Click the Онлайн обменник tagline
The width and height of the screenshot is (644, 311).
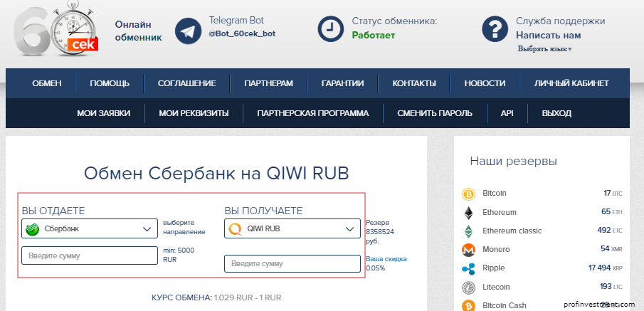(x=139, y=31)
